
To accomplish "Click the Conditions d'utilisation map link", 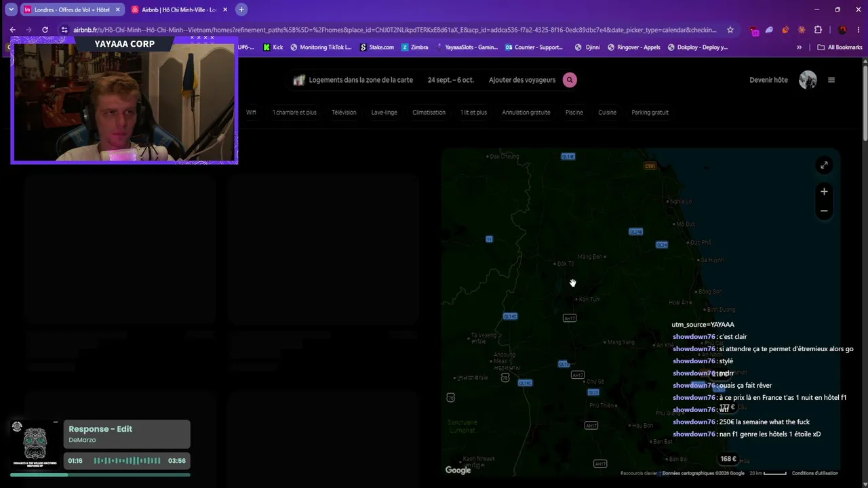I will point(814,473).
